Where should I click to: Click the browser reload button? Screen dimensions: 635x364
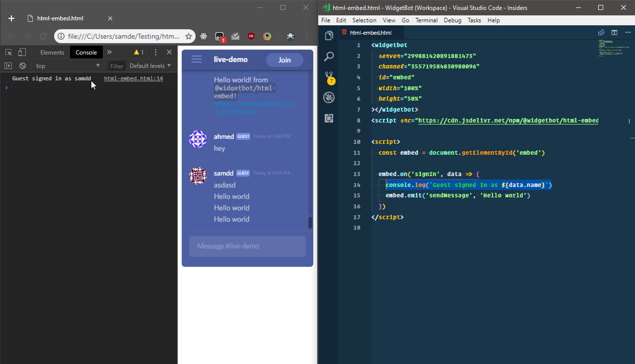[x=43, y=36]
